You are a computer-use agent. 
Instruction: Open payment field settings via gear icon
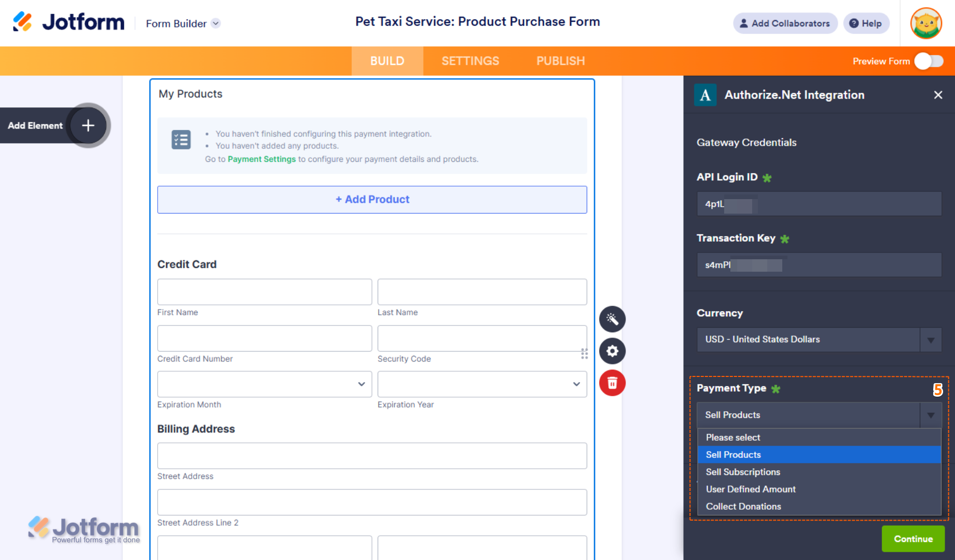coord(612,351)
